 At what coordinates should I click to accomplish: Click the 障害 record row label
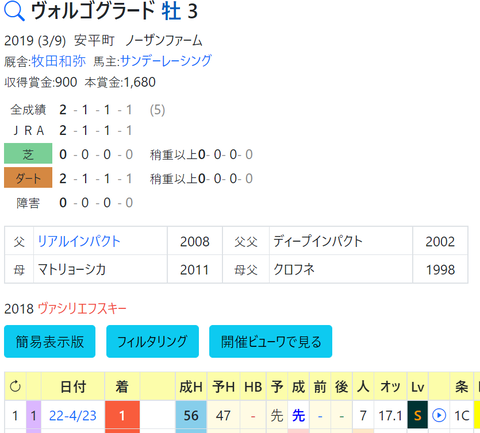28,203
